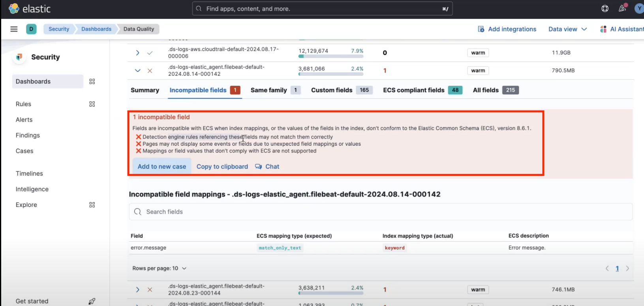Expand the aws.cloudtrail index row
644x306 pixels.
point(137,53)
